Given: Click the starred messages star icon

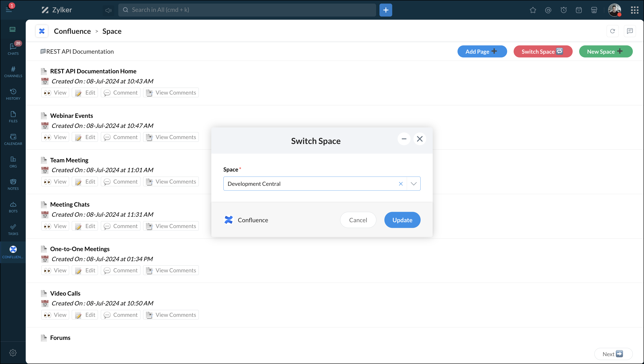Looking at the screenshot, I should click(533, 10).
